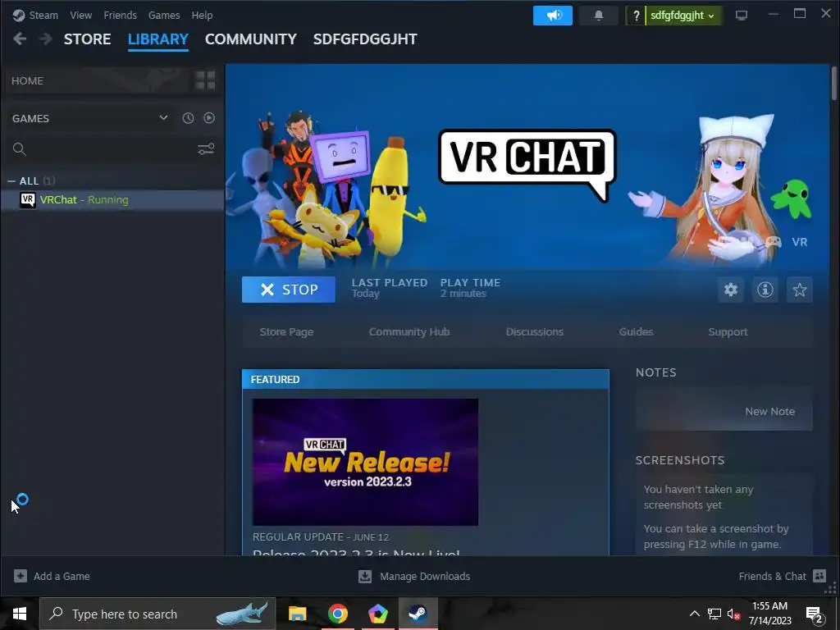The width and height of the screenshot is (840, 630).
Task: Click the Add a Game plus icon
Action: click(x=21, y=576)
